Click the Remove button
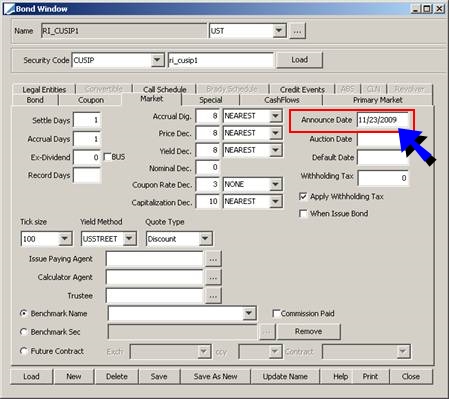 coord(308,331)
